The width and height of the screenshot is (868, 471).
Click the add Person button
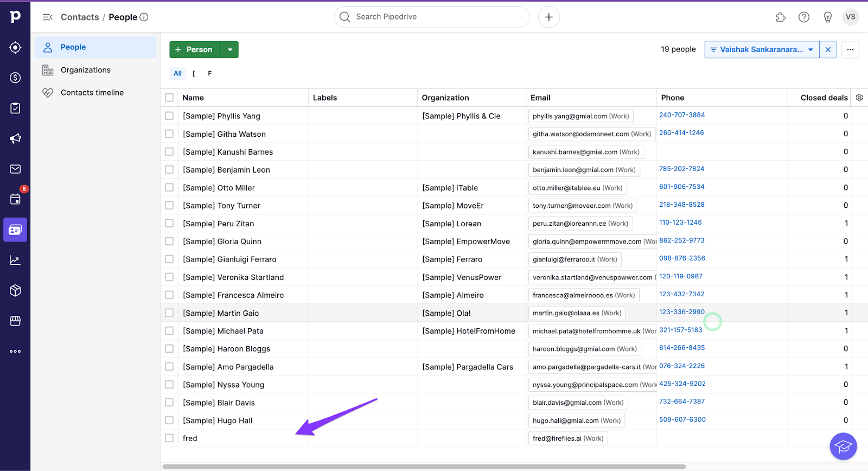(x=195, y=49)
